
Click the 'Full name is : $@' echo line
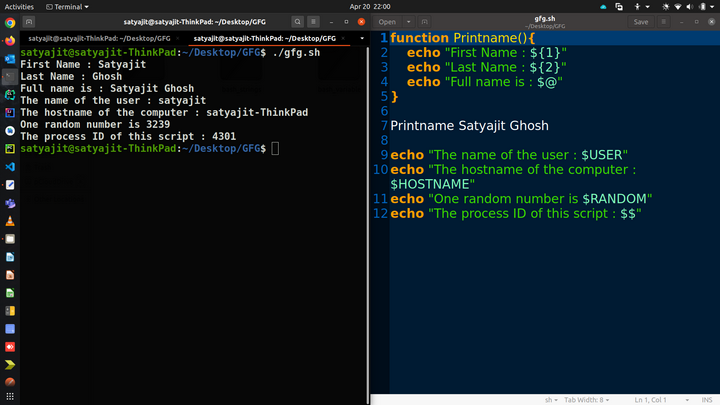point(484,82)
